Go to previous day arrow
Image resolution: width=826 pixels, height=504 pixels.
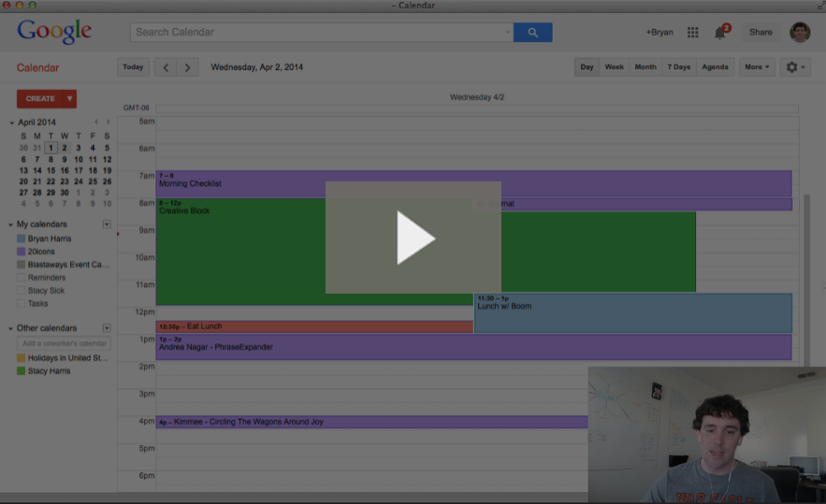pos(166,67)
